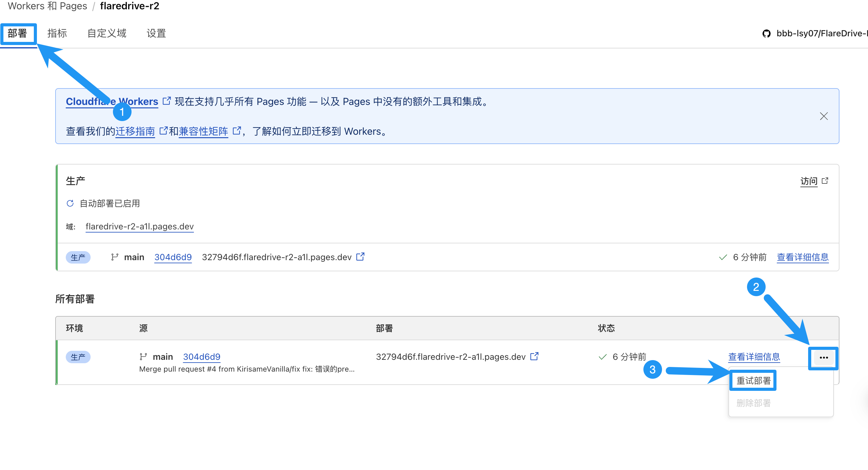Click 所有部署 section heading

pos(75,299)
